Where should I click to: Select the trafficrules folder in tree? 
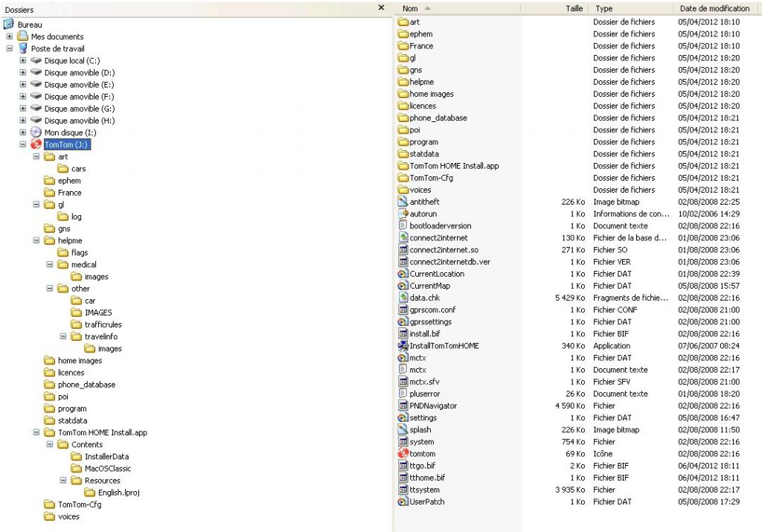tap(103, 324)
